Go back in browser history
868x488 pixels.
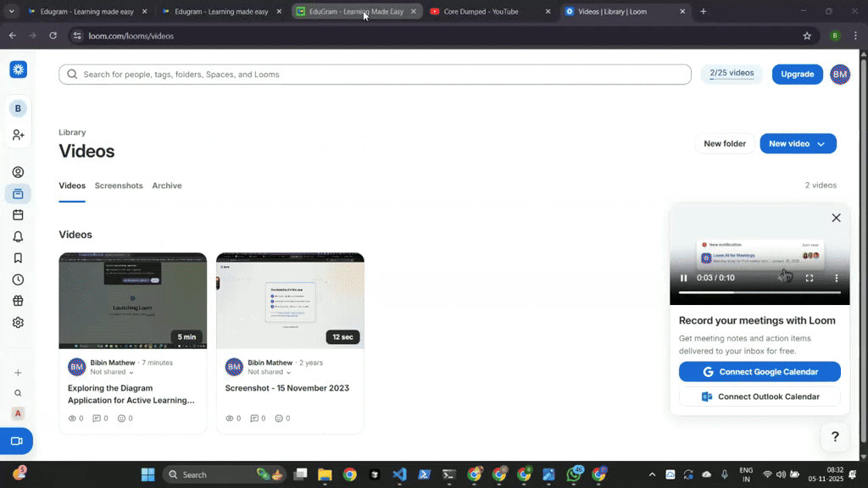click(13, 36)
